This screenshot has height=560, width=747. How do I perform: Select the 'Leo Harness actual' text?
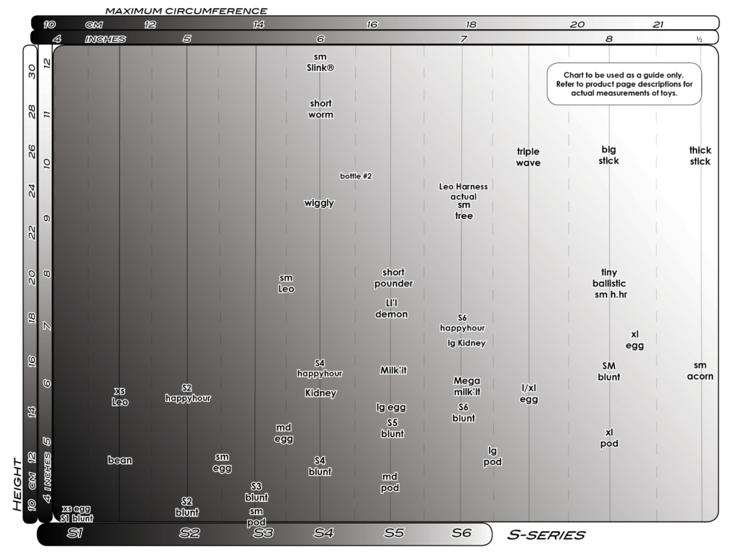point(463,192)
